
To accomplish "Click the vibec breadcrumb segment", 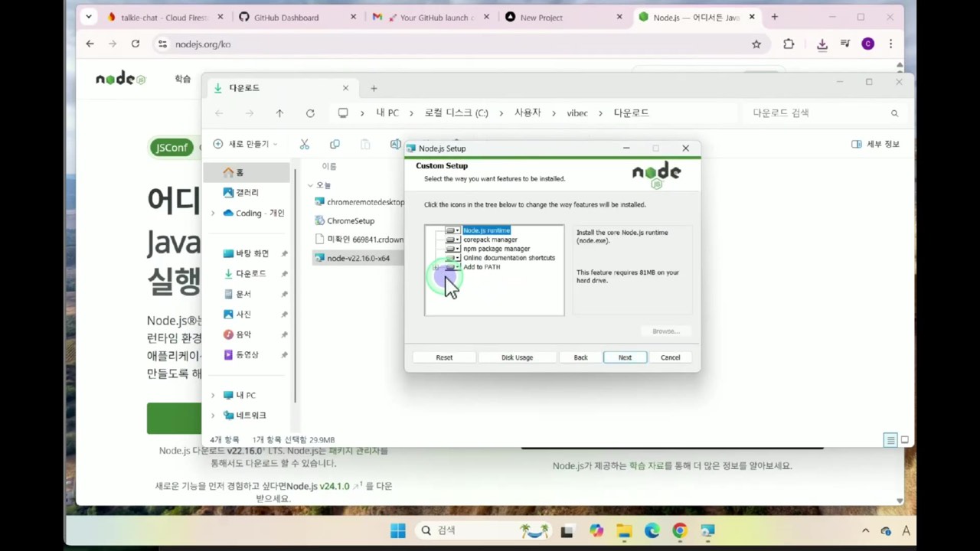I will [x=577, y=112].
